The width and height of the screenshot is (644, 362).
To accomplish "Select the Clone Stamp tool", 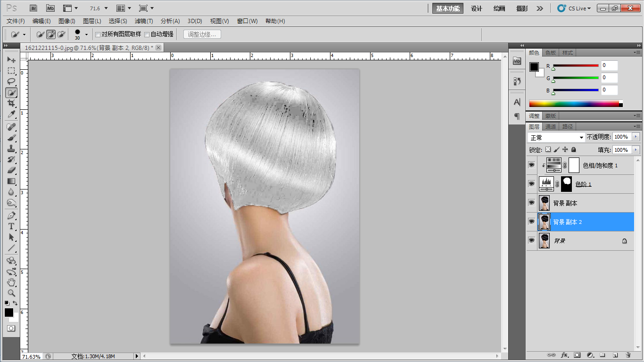I will [x=11, y=148].
